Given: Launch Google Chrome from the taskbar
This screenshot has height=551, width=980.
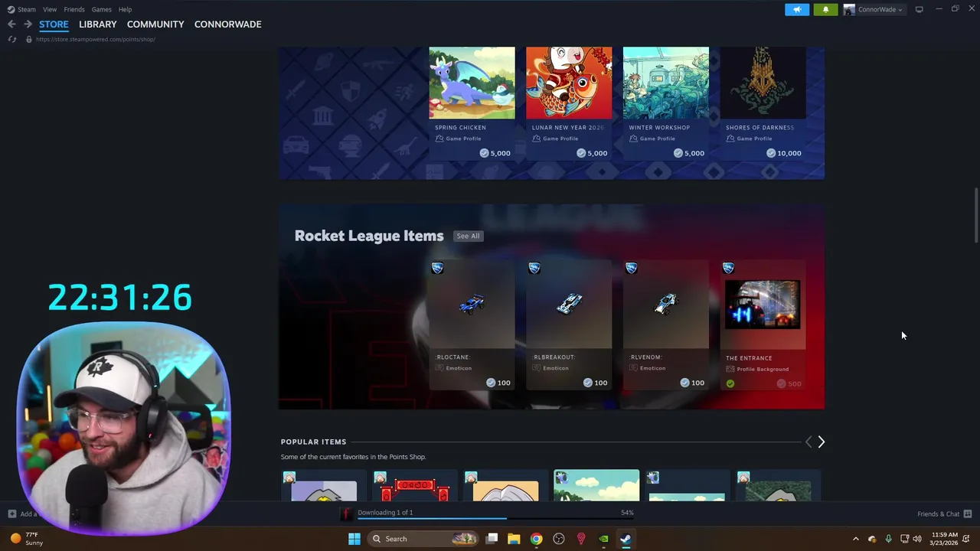Looking at the screenshot, I should click(536, 539).
